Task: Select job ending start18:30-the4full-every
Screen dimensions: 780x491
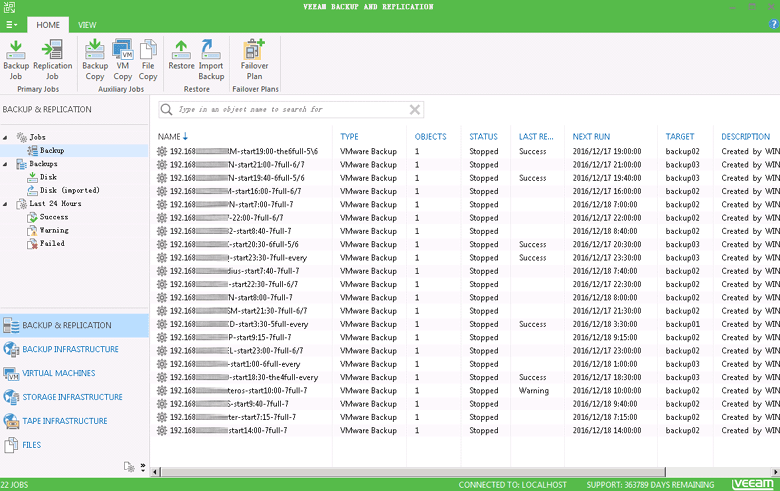Action: [244, 377]
